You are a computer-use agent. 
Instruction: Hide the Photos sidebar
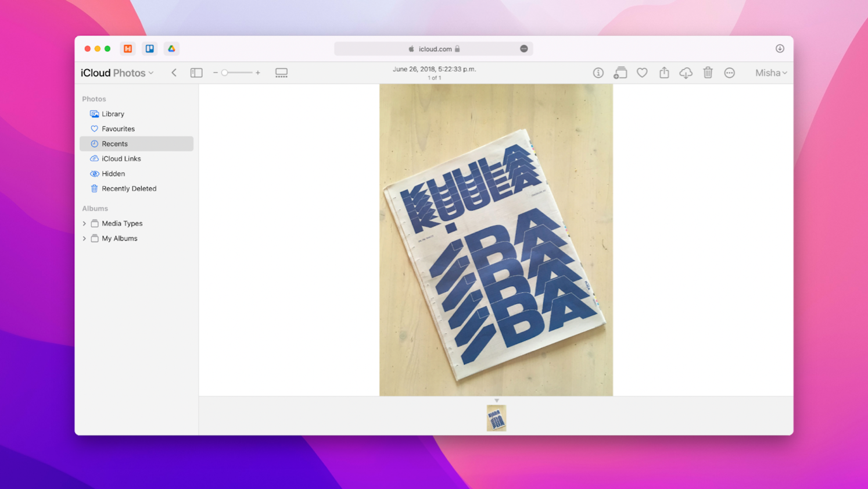tap(196, 73)
